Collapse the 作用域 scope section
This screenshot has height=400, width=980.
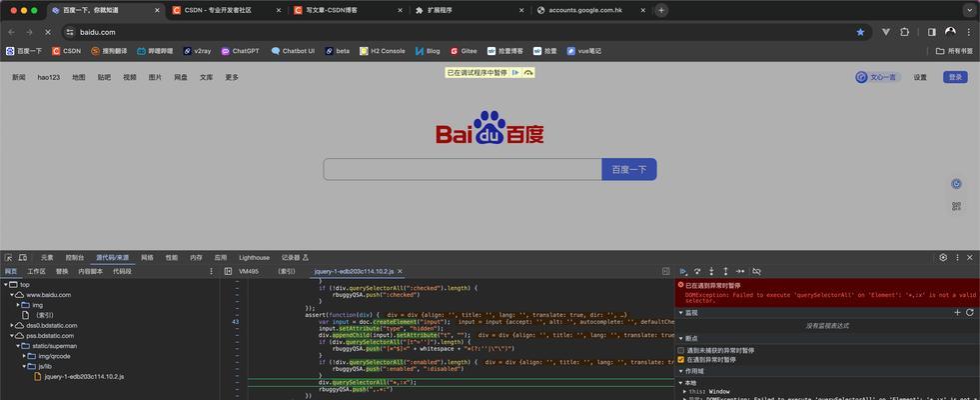pos(682,371)
